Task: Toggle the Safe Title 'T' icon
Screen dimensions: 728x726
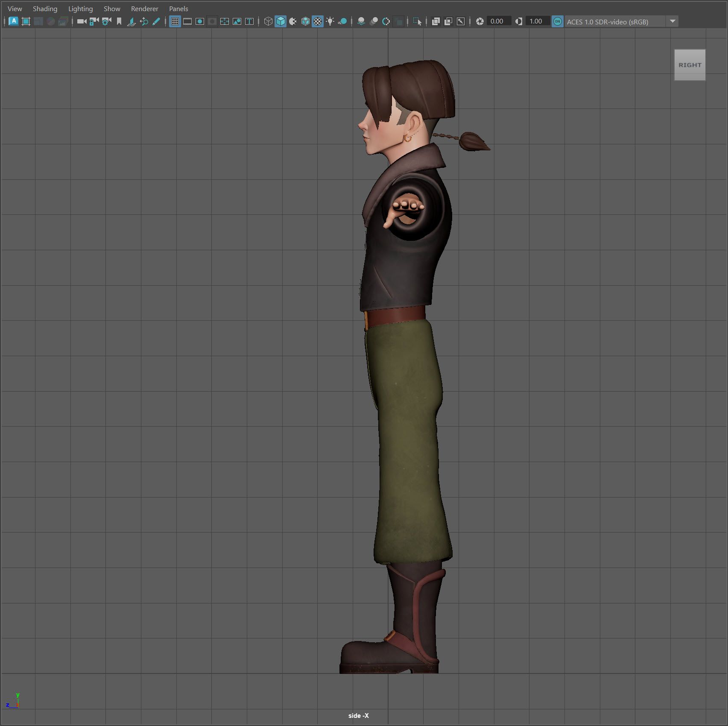Action: click(249, 21)
